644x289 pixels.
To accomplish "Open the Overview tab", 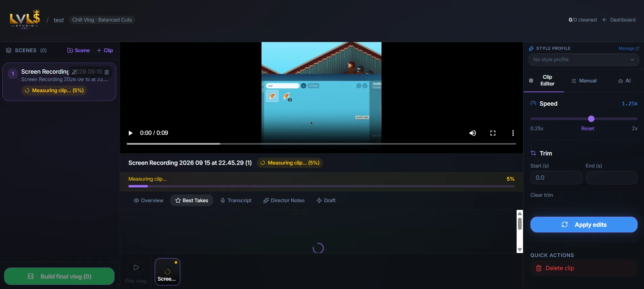I will click(x=149, y=201).
